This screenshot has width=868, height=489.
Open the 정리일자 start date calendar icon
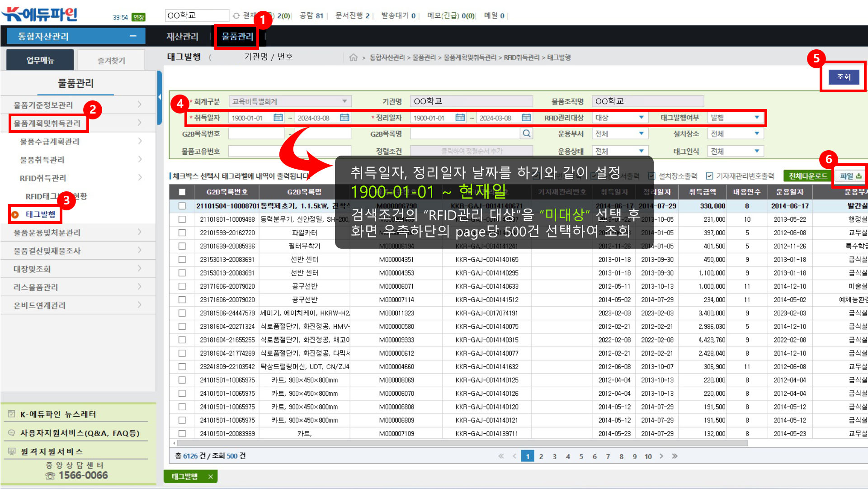460,118
